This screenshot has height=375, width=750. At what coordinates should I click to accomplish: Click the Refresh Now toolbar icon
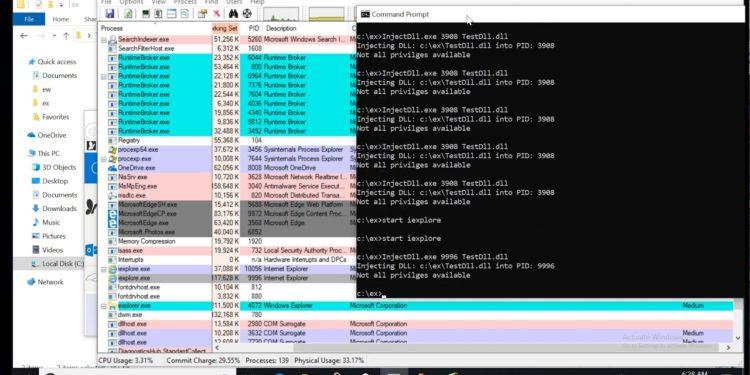pyautogui.click(x=128, y=13)
